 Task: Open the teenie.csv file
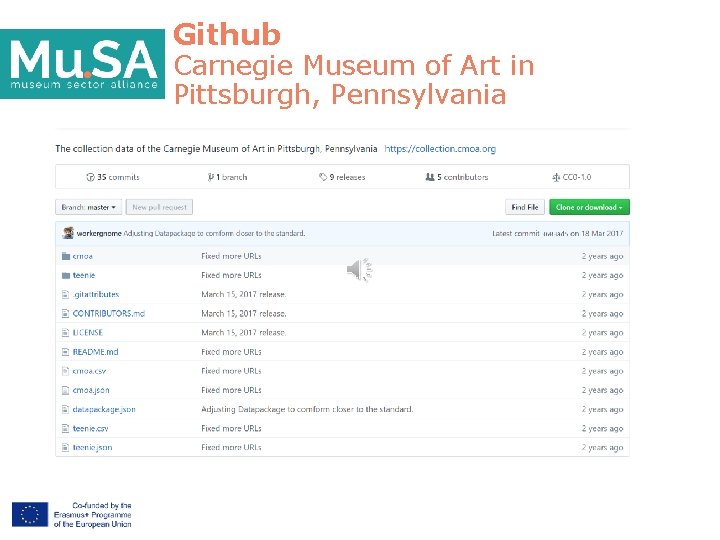pos(90,428)
